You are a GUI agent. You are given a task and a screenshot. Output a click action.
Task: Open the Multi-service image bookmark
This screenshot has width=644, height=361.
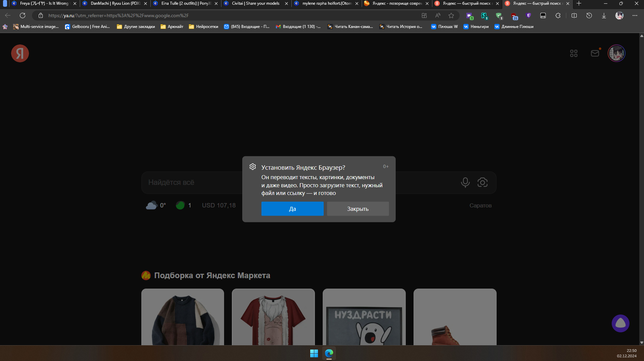coord(36,27)
